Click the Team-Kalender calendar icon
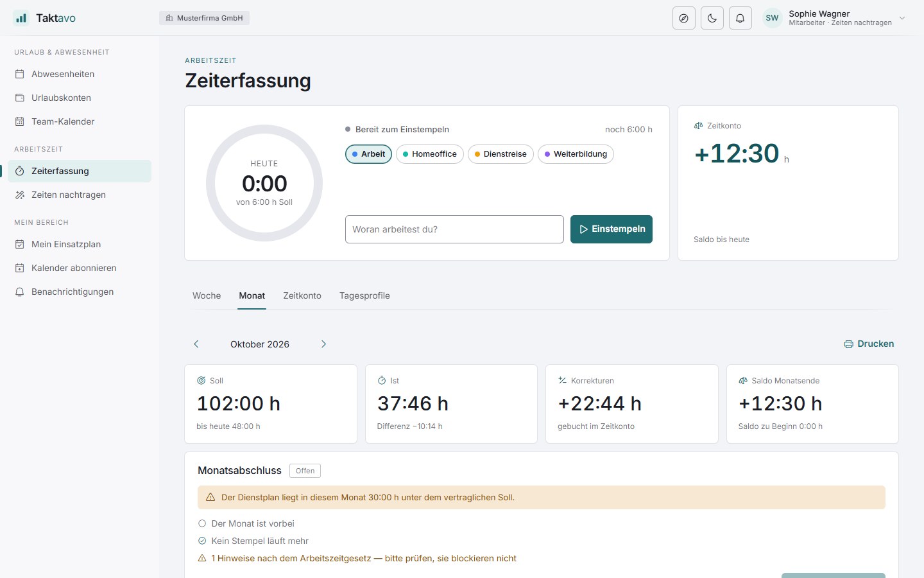924x578 pixels. coord(20,121)
